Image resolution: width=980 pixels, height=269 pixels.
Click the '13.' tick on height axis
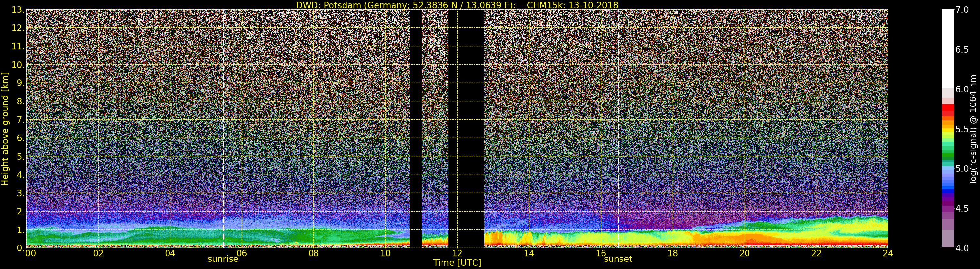[18, 10]
